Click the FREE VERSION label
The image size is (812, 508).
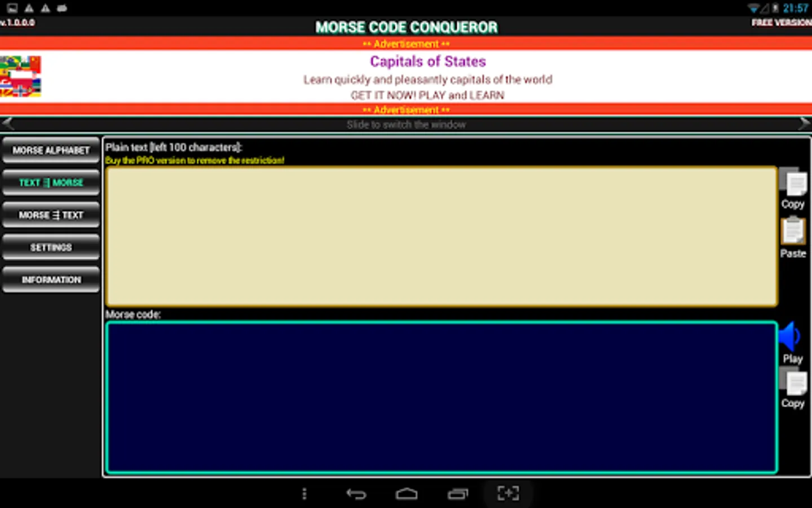click(782, 23)
